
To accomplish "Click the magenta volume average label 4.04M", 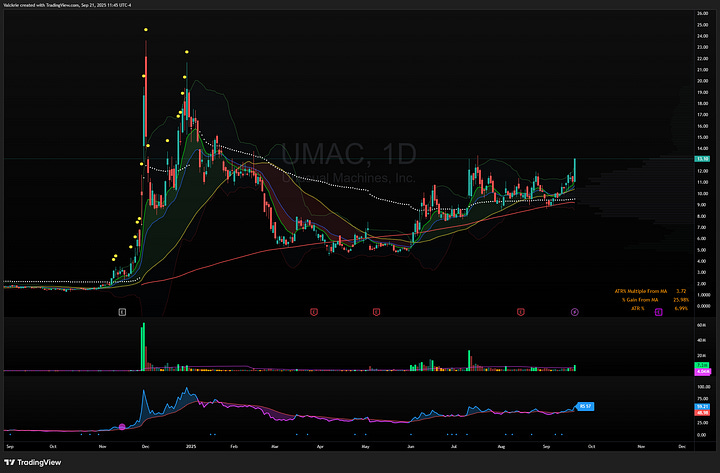I will tap(703, 371).
